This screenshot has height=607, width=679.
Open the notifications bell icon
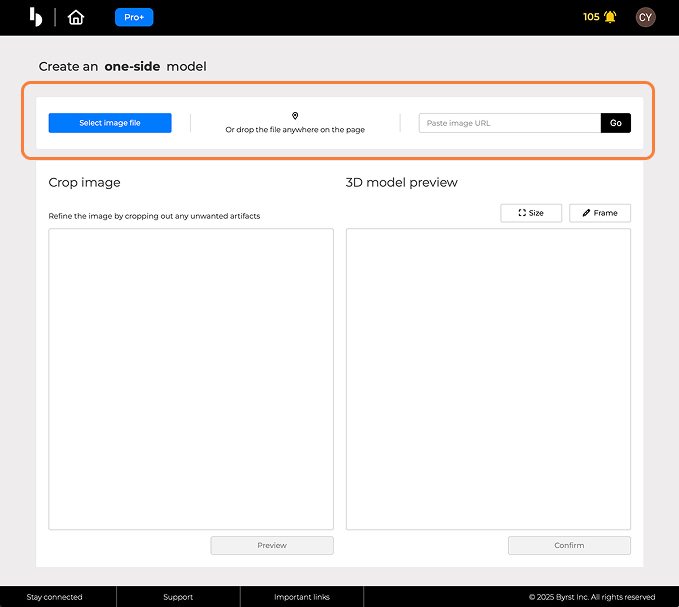click(x=610, y=17)
